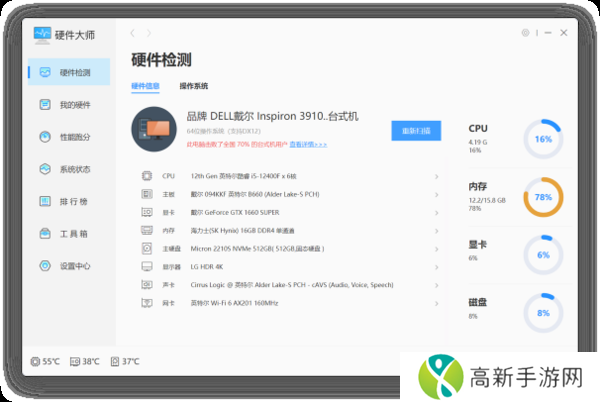Switch to the 硬件信息 tab
Screen dimensions: 600x402
click(145, 86)
